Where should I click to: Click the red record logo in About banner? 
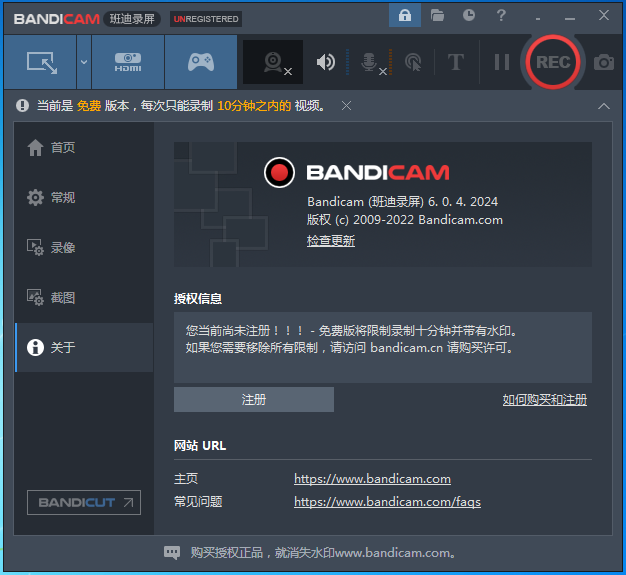click(x=279, y=172)
